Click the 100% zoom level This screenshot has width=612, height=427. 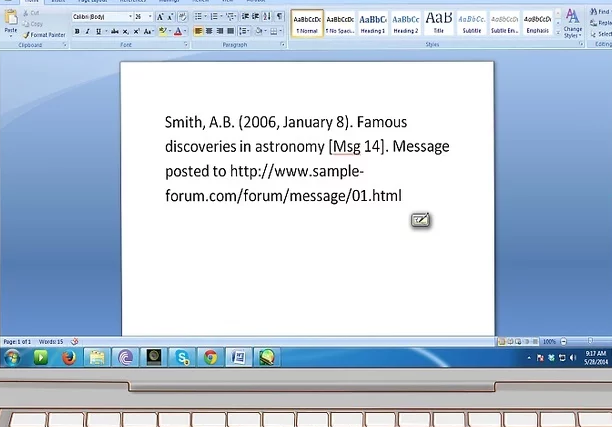549,342
